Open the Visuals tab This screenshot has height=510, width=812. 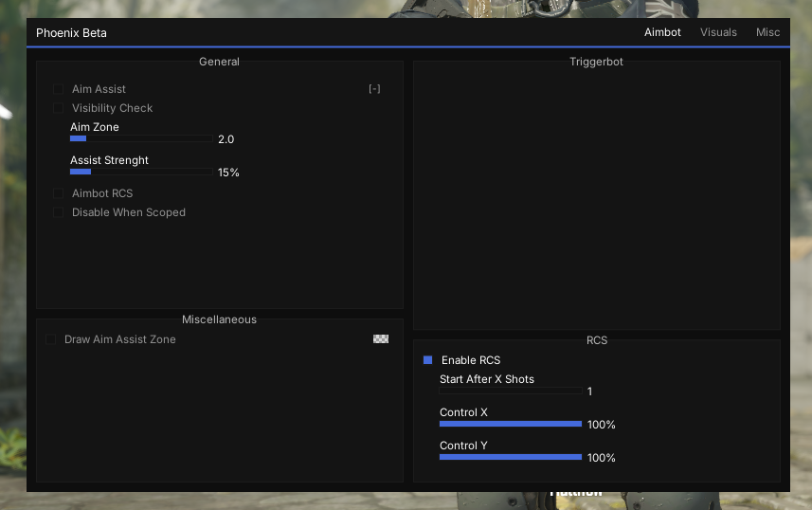click(718, 32)
